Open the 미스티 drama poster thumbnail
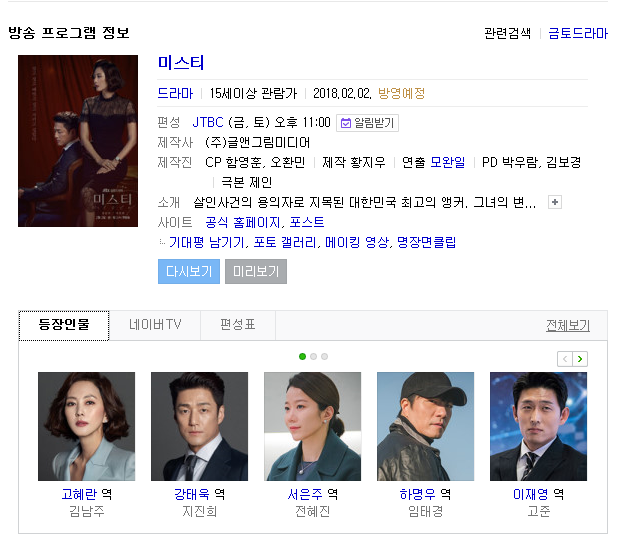Image resolution: width=640 pixels, height=543 pixels. [78, 141]
